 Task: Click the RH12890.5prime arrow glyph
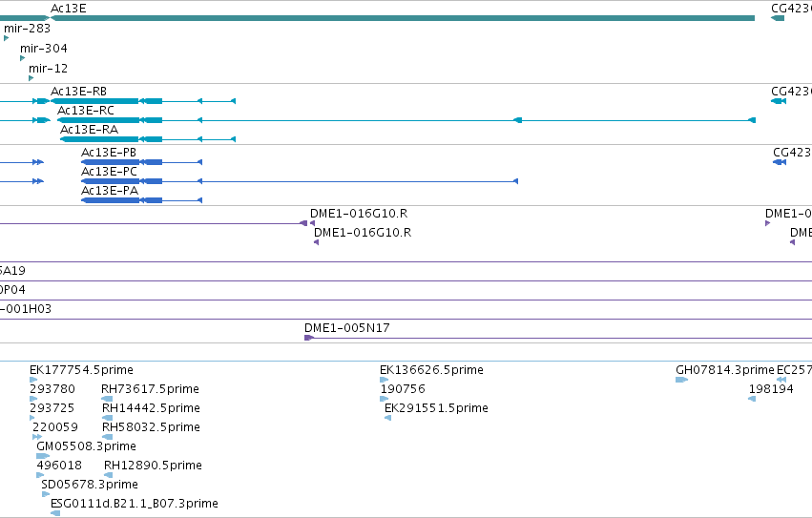[x=109, y=475]
